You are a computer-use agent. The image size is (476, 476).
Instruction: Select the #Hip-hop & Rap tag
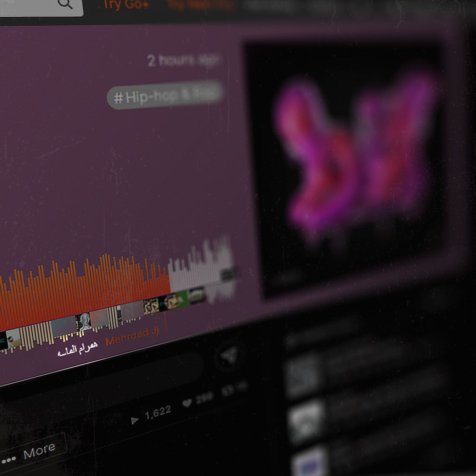(x=166, y=94)
